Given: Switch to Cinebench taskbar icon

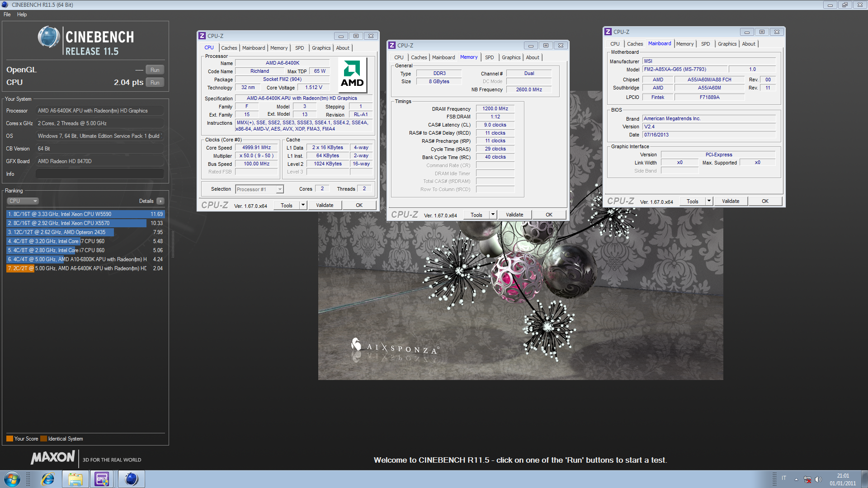Looking at the screenshot, I should pos(132,479).
